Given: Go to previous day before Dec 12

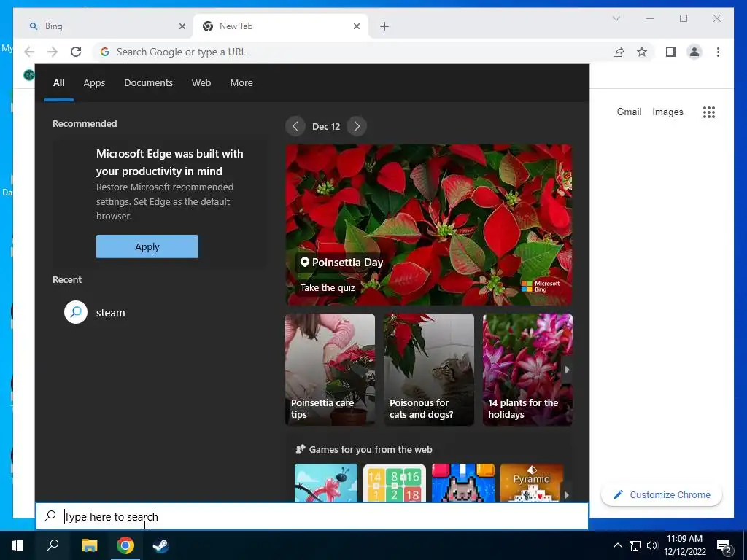Looking at the screenshot, I should pos(295,126).
